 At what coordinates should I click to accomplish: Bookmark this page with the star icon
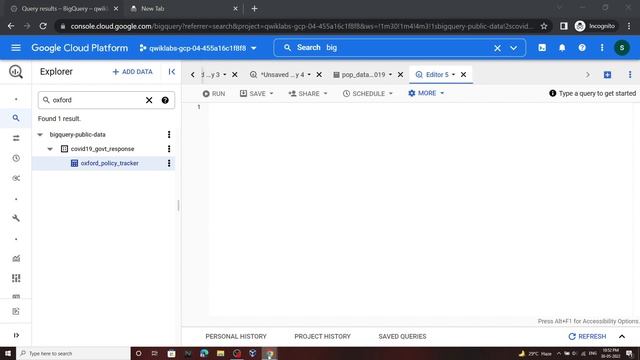pos(544,26)
